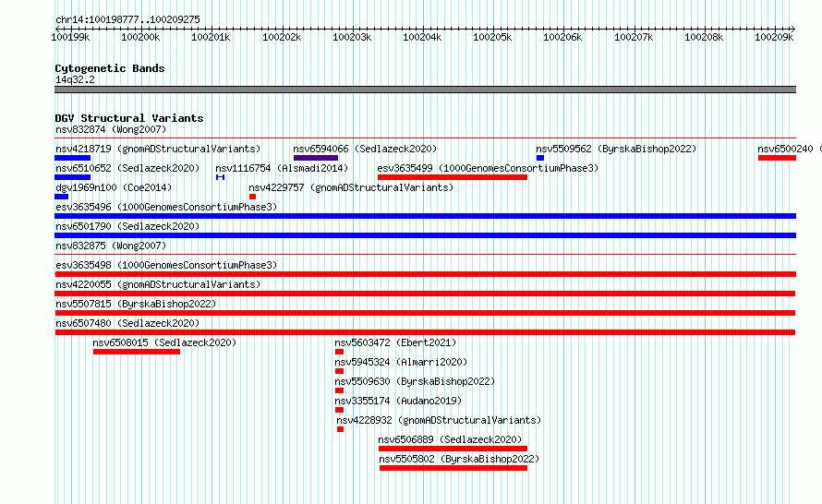Click the long red bar of nsv5507815
The width and height of the screenshot is (822, 504).
pyautogui.click(x=425, y=313)
